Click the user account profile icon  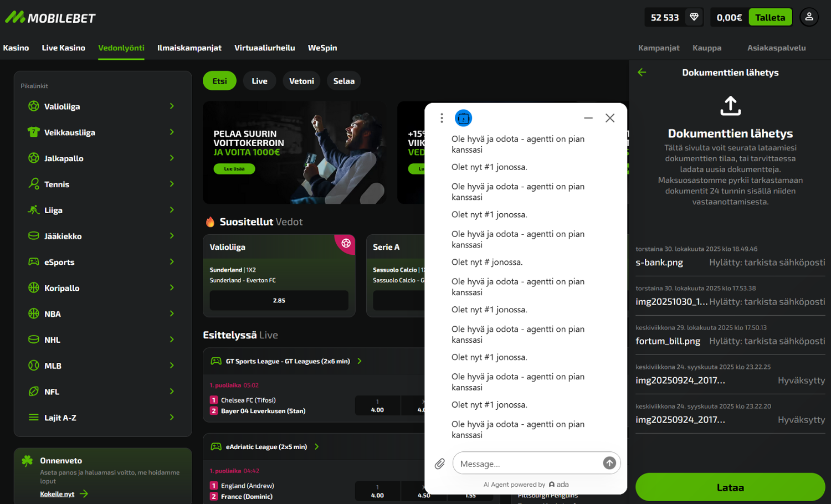click(x=809, y=17)
